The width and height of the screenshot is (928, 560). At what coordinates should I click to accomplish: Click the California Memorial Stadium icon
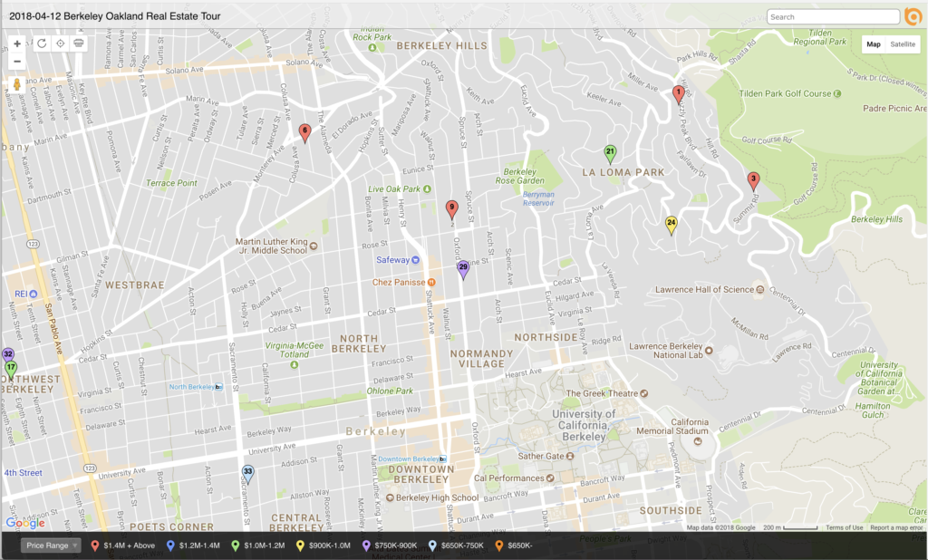(698, 441)
